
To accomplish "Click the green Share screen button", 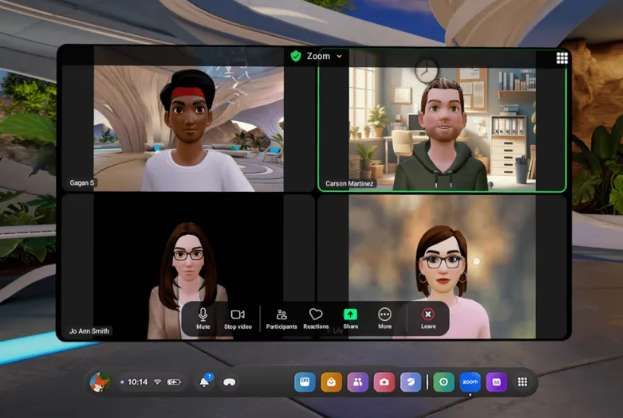I will click(350, 317).
